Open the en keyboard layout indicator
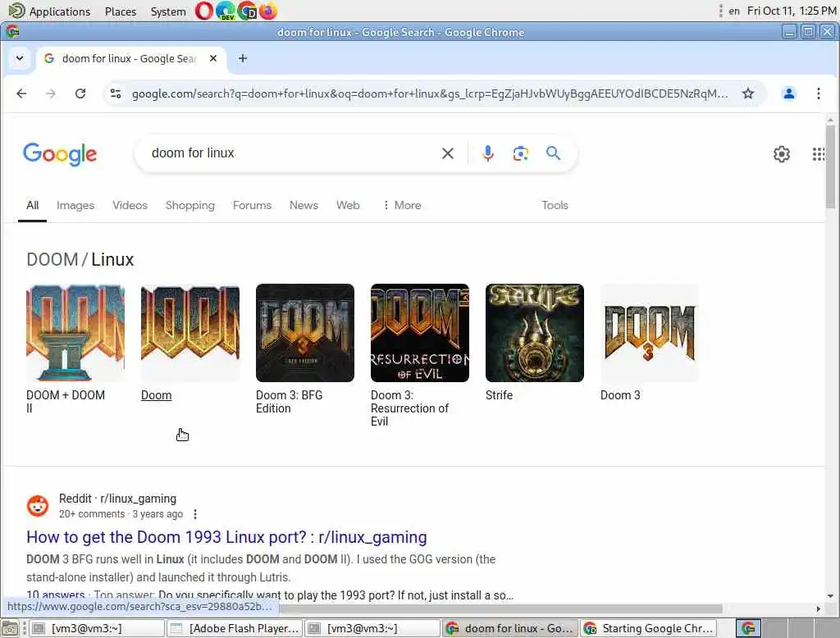This screenshot has width=840, height=638. click(734, 11)
